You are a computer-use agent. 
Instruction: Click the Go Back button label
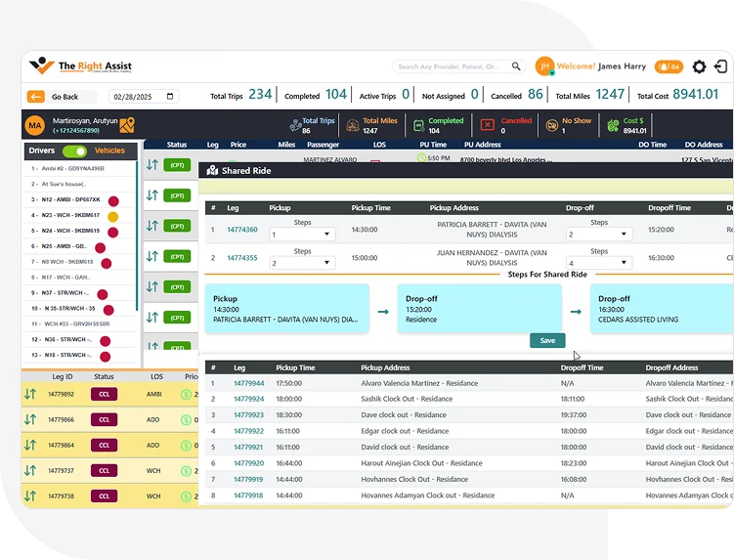click(x=65, y=97)
